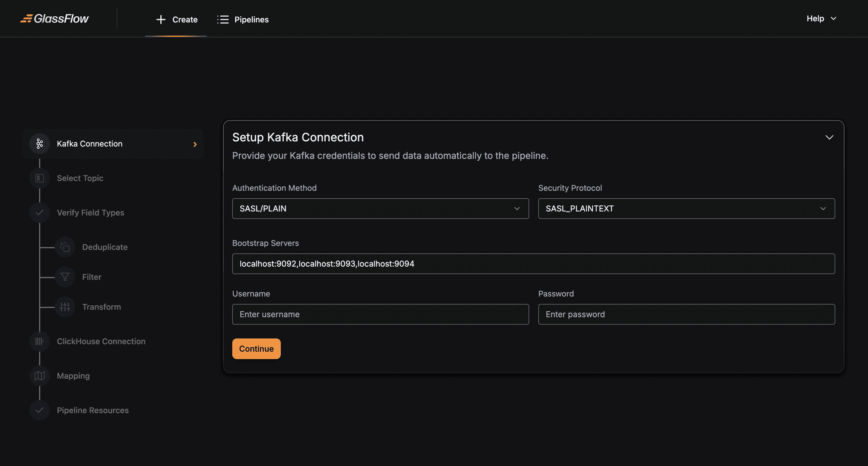The height and width of the screenshot is (466, 868).
Task: Click the Enter username field
Action: (380, 314)
